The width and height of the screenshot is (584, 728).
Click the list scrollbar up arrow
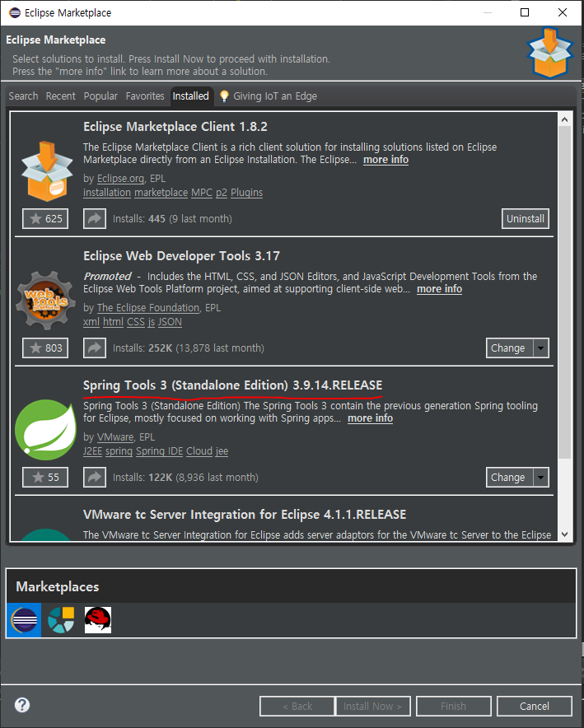pyautogui.click(x=564, y=119)
